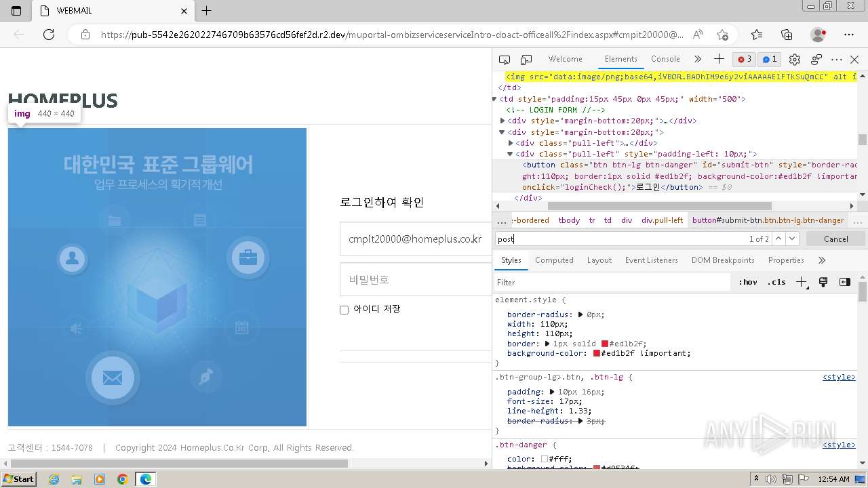This screenshot has width=868, height=488.
Task: Collapse the pull-left padding-left div node
Action: point(511,154)
